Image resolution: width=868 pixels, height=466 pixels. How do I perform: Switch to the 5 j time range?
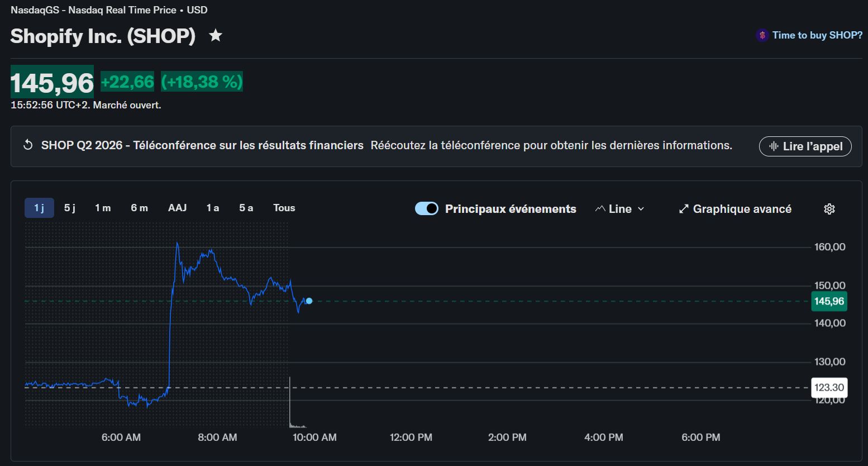[x=70, y=208]
